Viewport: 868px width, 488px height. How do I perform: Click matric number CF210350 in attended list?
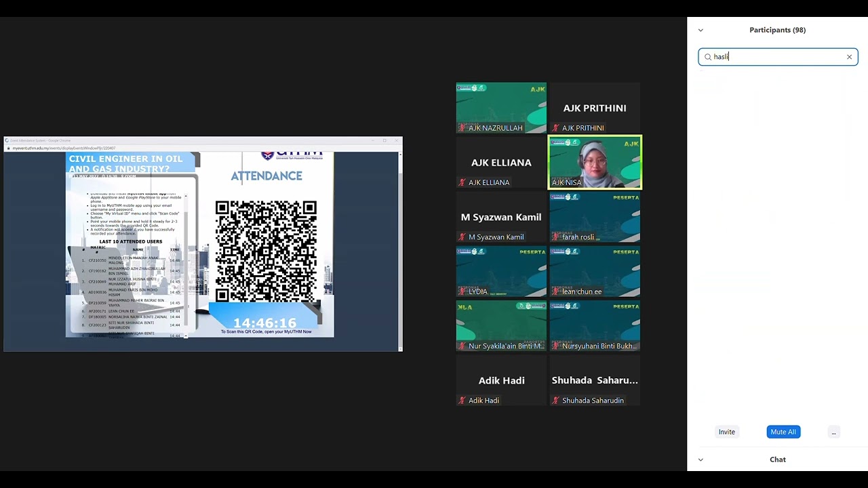tap(97, 260)
